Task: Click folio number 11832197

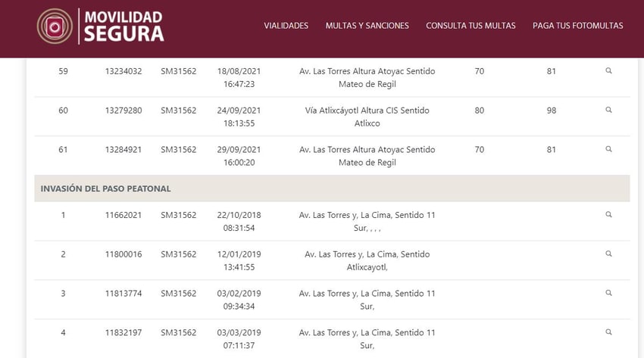Action: pos(123,333)
